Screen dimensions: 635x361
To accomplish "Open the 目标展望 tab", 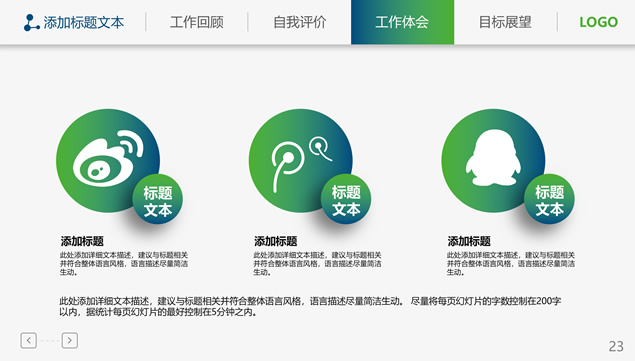I will [505, 22].
